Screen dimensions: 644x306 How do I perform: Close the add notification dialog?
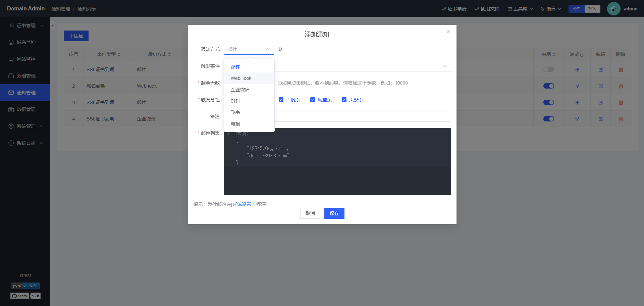pyautogui.click(x=448, y=32)
